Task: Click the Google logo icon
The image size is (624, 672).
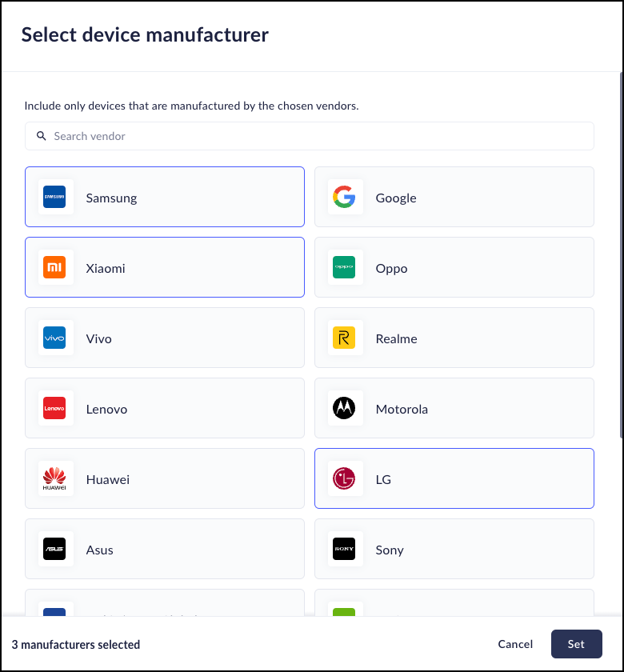Action: [344, 197]
